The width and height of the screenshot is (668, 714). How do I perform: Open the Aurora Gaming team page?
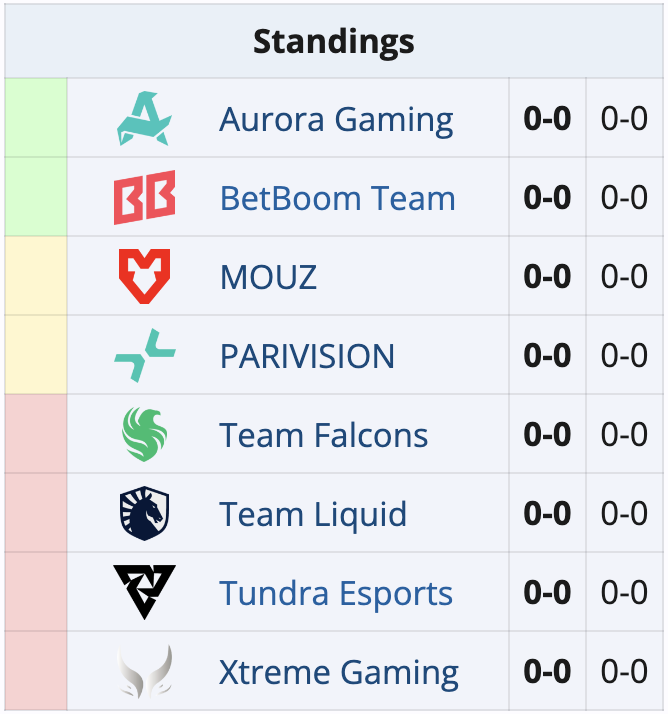[336, 120]
